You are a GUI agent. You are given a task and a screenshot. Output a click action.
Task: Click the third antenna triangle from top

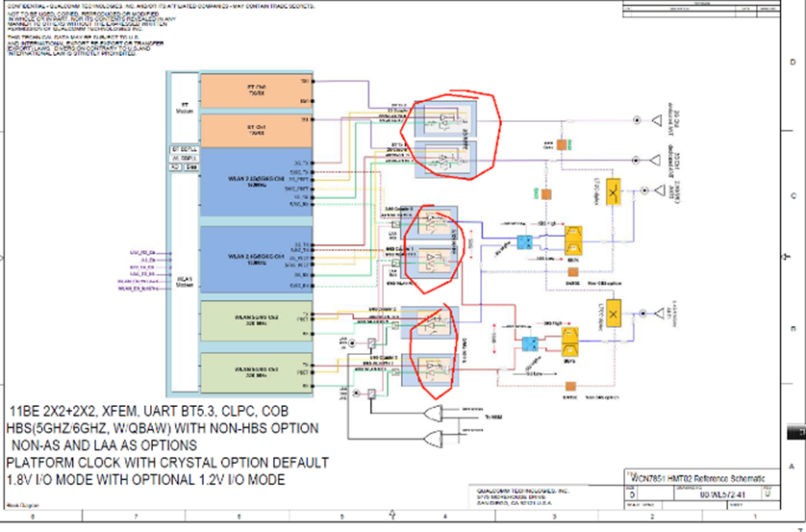pyautogui.click(x=660, y=190)
